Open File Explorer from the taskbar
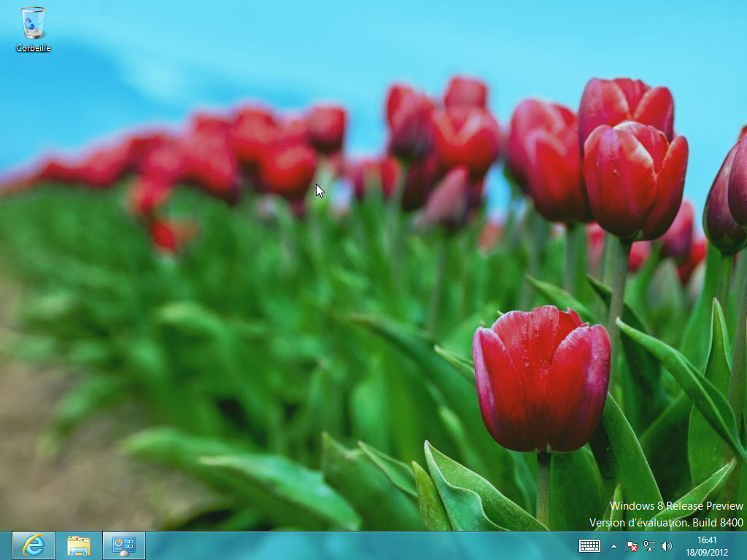747x560 pixels. pyautogui.click(x=79, y=545)
